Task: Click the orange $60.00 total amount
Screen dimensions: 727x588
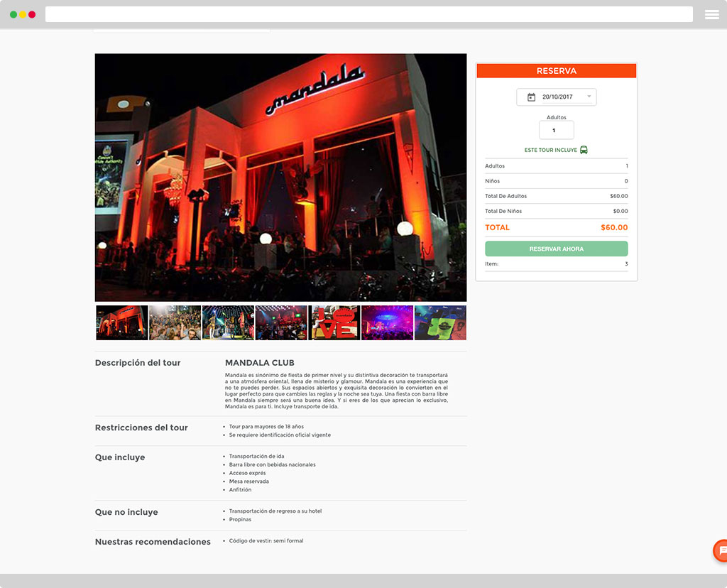Action: tap(614, 228)
